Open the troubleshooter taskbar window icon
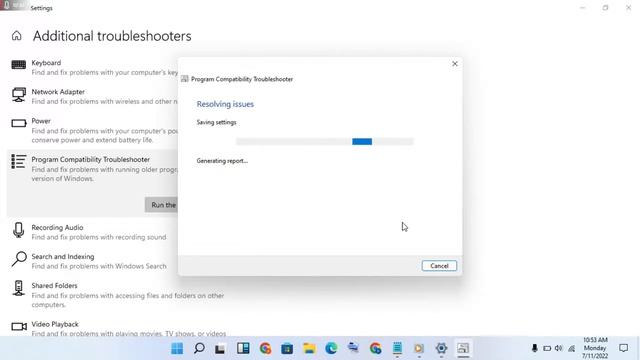This screenshot has height=360, width=640. point(463,348)
